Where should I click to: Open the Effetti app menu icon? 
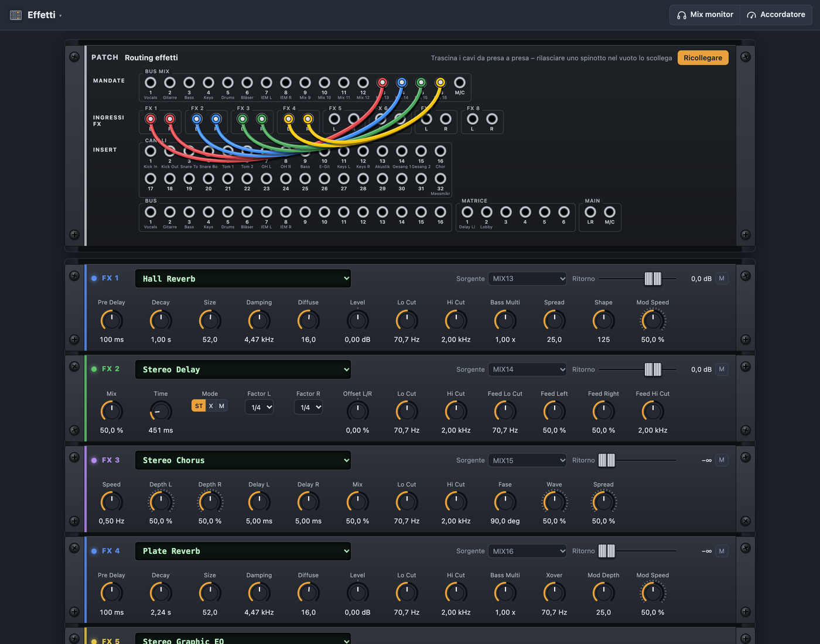(x=16, y=15)
